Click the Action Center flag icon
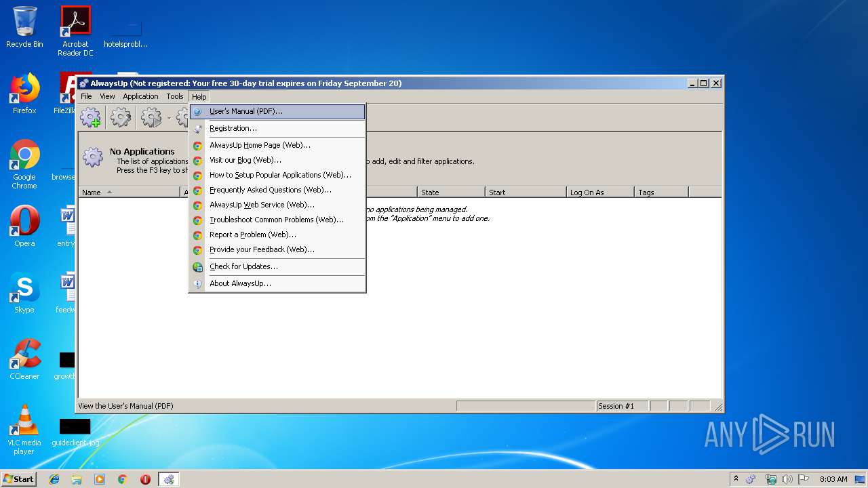Viewport: 868px width, 488px height. [x=804, y=479]
